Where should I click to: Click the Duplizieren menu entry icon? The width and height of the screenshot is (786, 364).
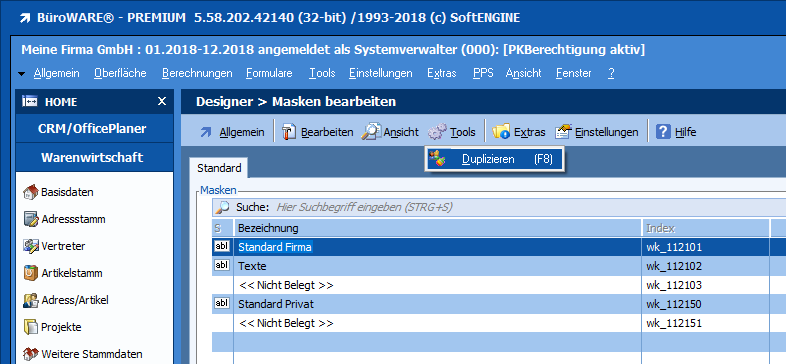coord(437,159)
